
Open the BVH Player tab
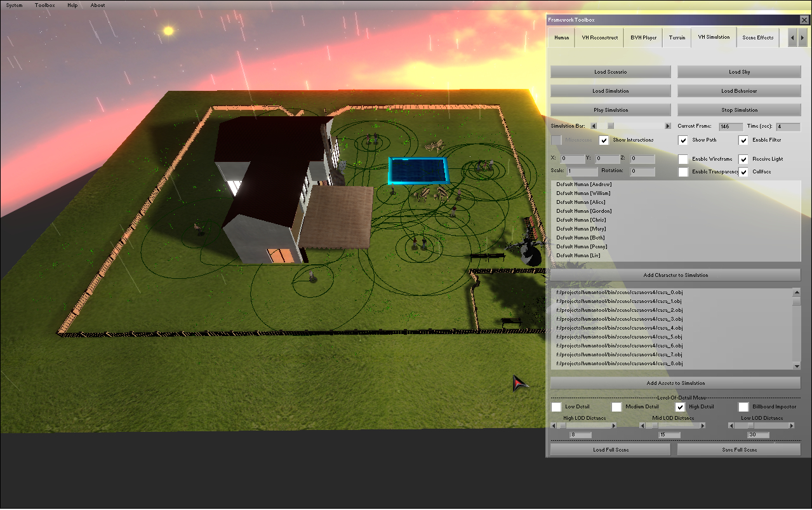coord(643,37)
